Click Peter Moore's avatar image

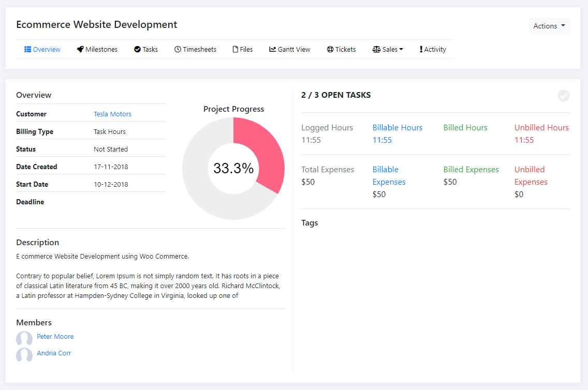pos(24,339)
